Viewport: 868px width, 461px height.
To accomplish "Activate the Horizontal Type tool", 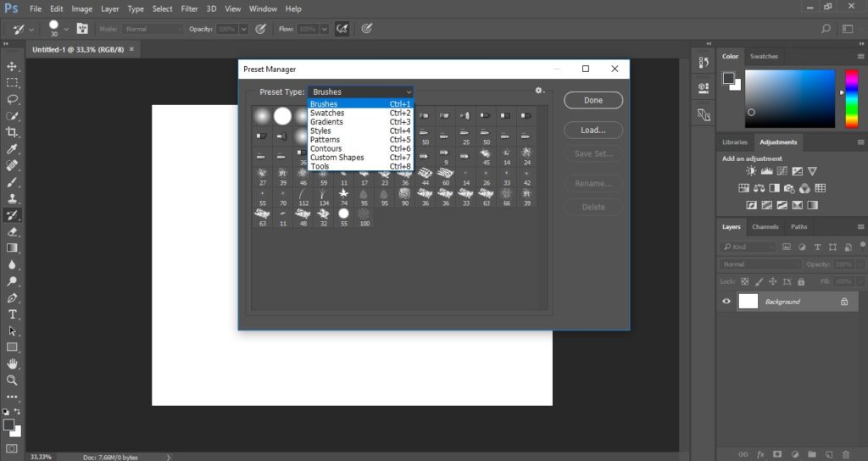I will [12, 314].
